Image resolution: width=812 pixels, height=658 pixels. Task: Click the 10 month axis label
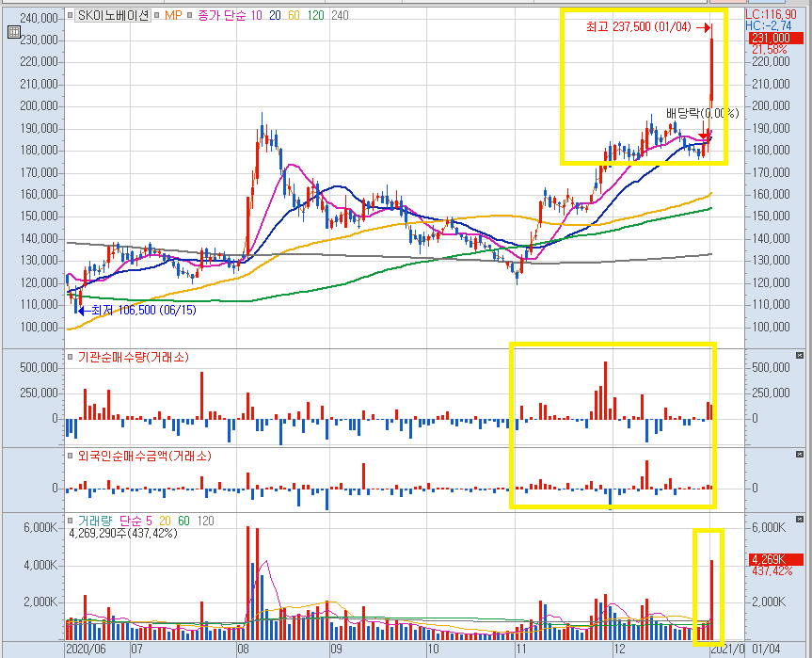click(x=433, y=650)
